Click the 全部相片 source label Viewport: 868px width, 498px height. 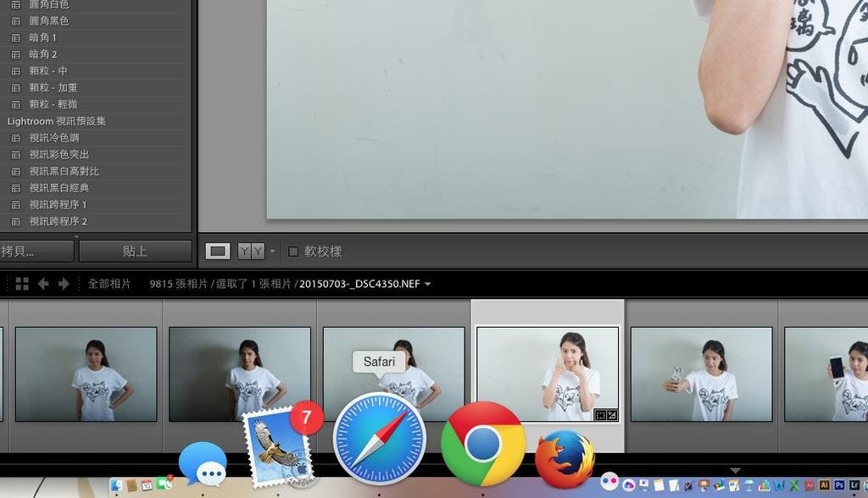109,284
